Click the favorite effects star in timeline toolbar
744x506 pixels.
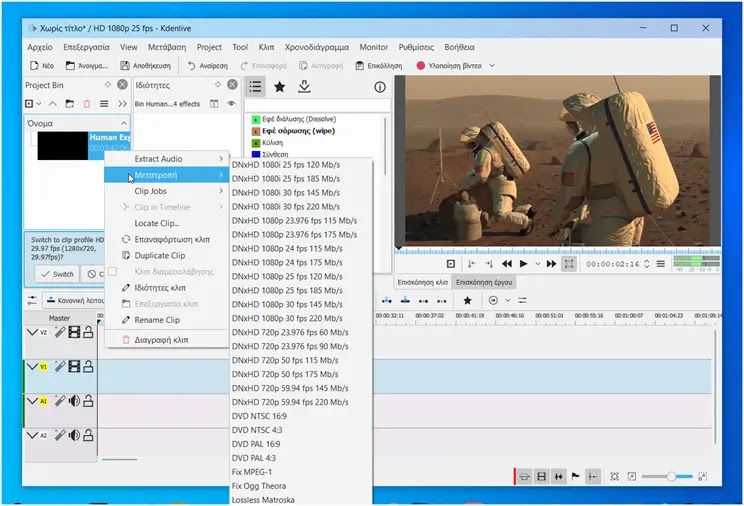click(467, 300)
